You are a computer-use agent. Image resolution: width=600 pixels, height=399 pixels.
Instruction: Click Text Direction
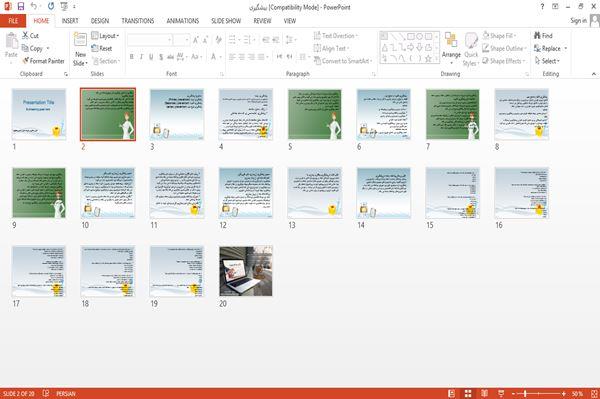(336, 36)
